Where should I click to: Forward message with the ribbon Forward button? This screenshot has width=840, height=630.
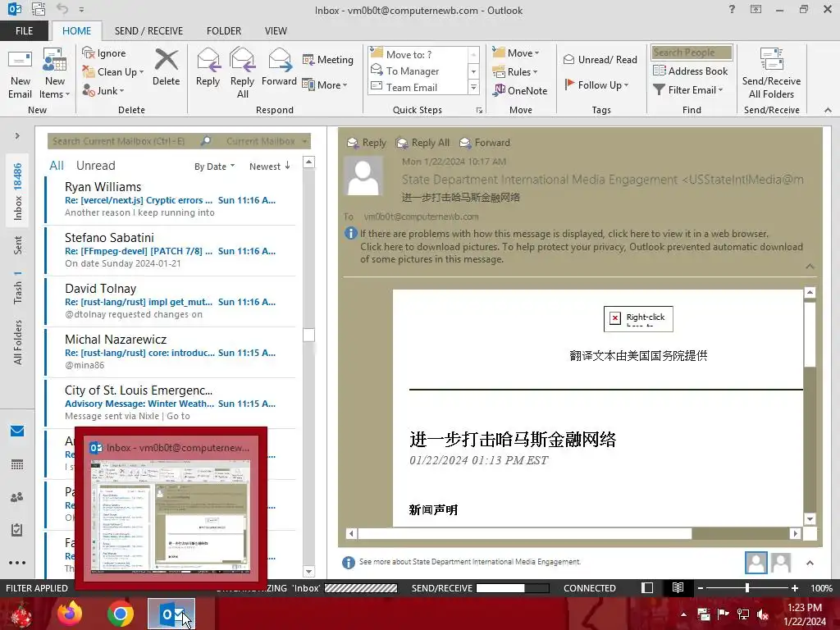pyautogui.click(x=279, y=67)
